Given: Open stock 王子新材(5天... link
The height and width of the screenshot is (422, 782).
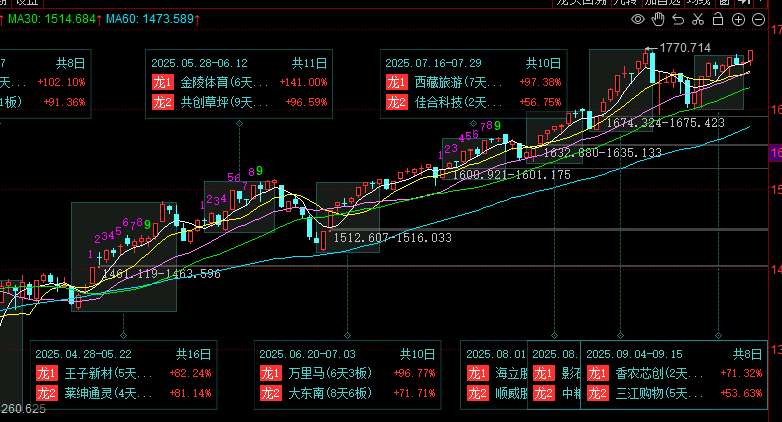Looking at the screenshot, I should coord(109,373).
